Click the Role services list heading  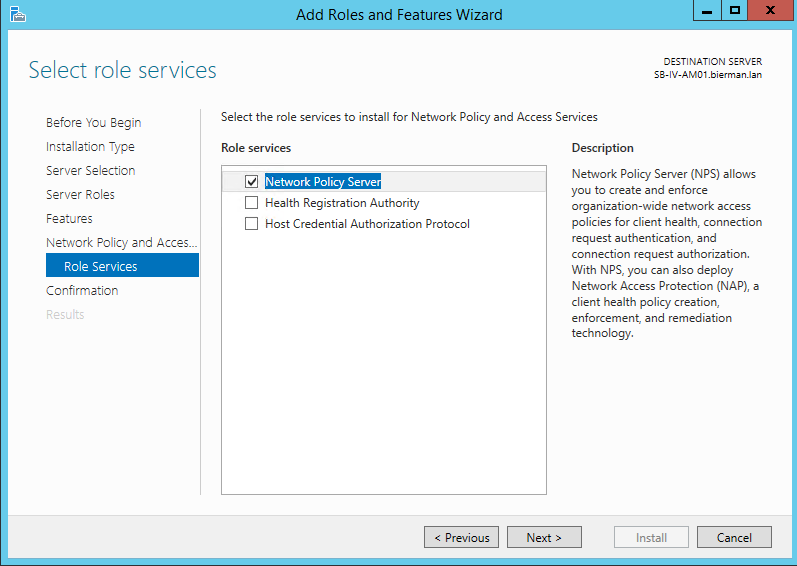coord(256,148)
